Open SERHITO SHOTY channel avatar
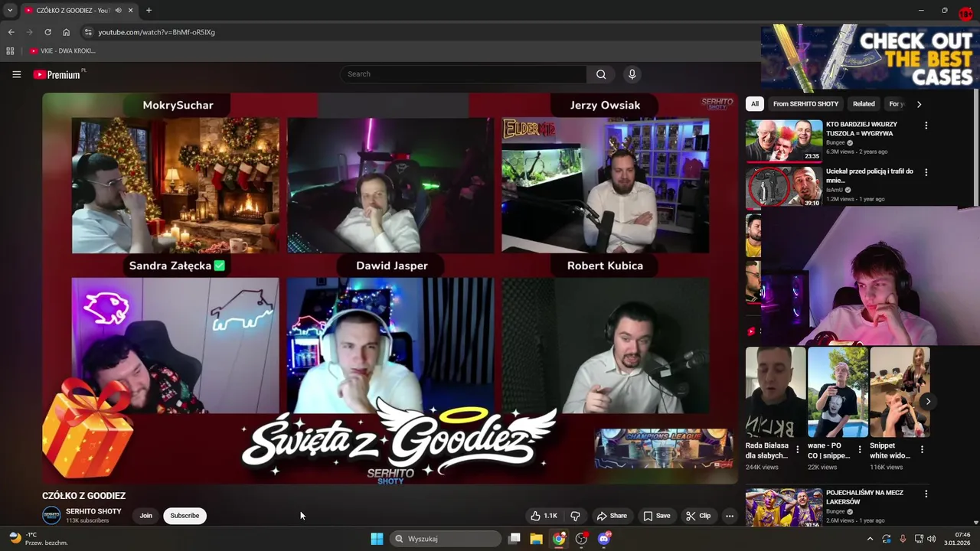 click(x=51, y=515)
